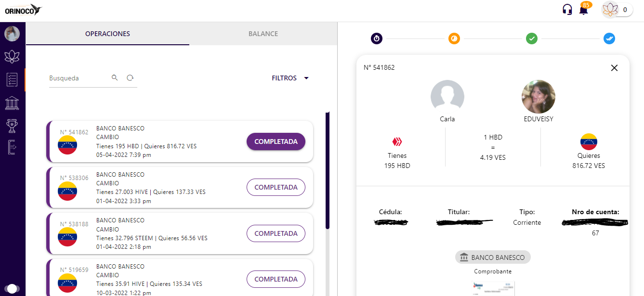Click the Busqueda search field
The height and width of the screenshot is (296, 644).
[x=77, y=78]
